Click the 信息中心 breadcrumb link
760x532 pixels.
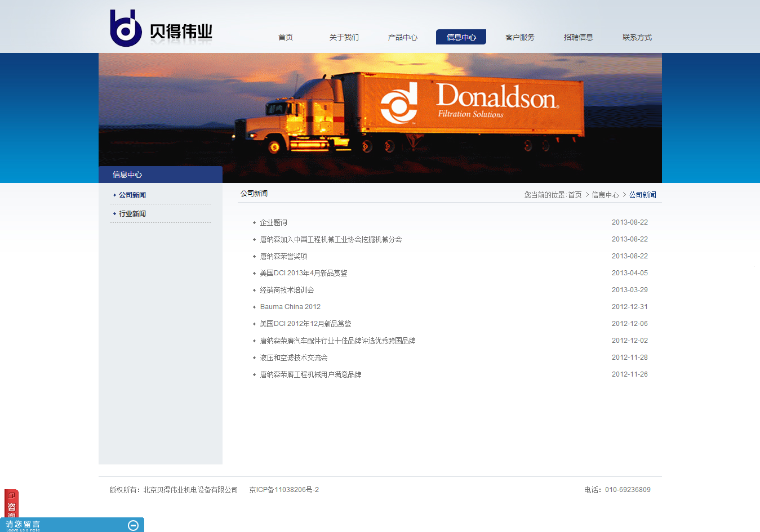(605, 195)
